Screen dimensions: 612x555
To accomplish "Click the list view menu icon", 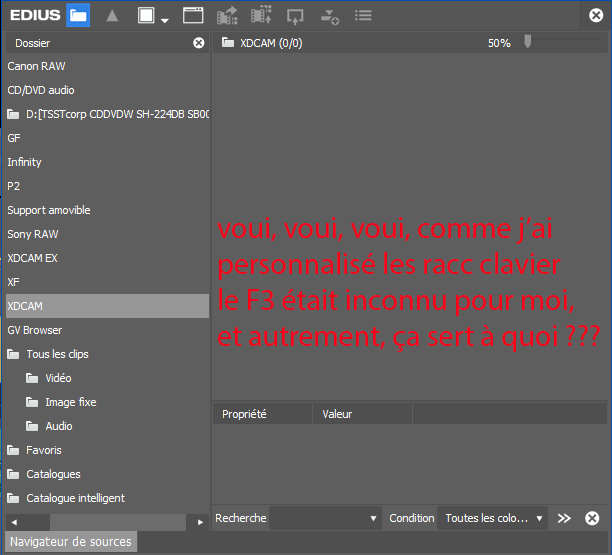I will (363, 15).
